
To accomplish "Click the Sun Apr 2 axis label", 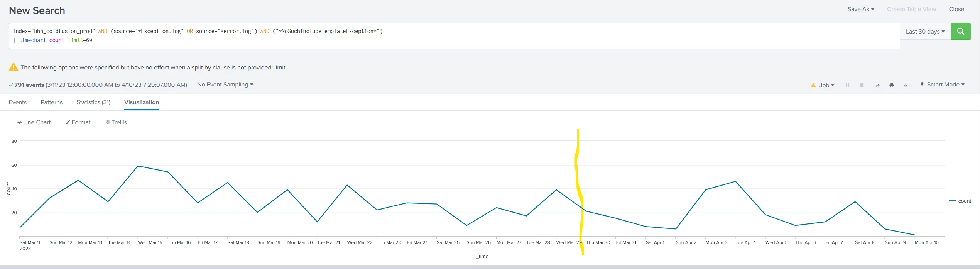I will [686, 243].
